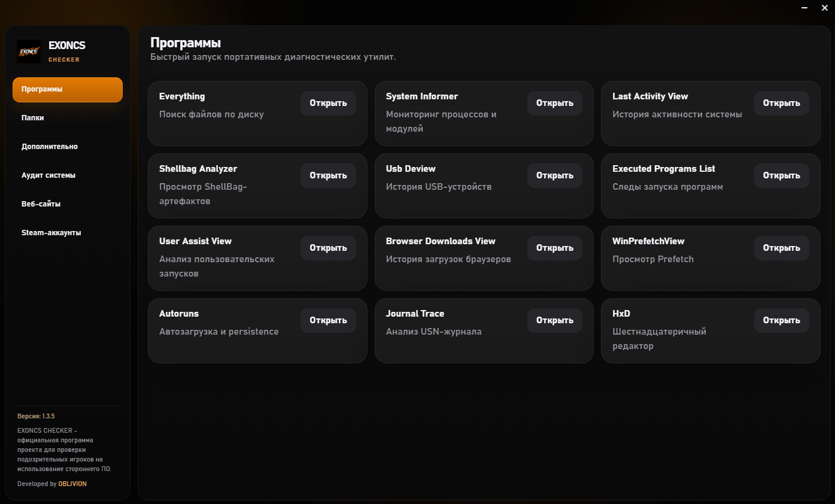Open the Аудит системы section
The image size is (835, 504).
[68, 175]
